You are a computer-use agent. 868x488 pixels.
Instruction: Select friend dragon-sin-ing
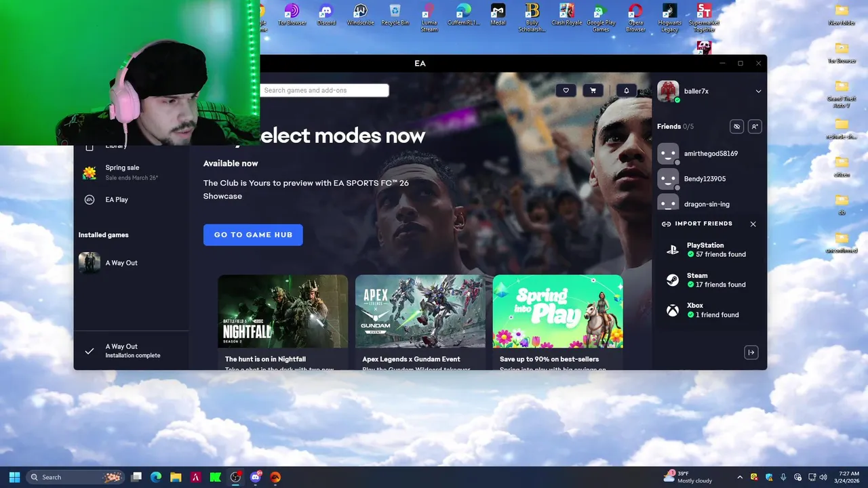point(709,203)
